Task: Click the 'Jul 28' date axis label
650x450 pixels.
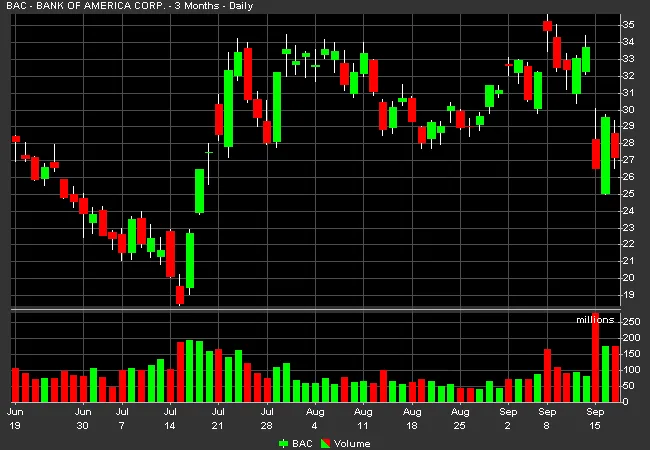Action: 267,419
